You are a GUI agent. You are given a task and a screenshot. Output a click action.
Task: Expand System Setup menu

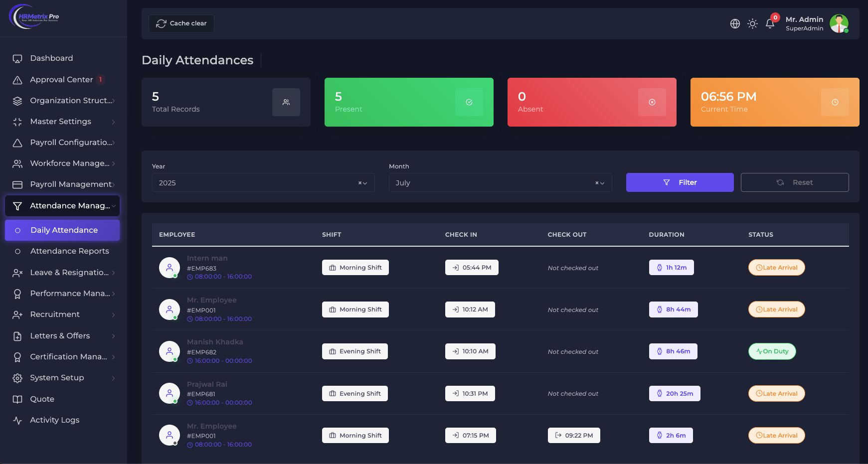(63, 378)
